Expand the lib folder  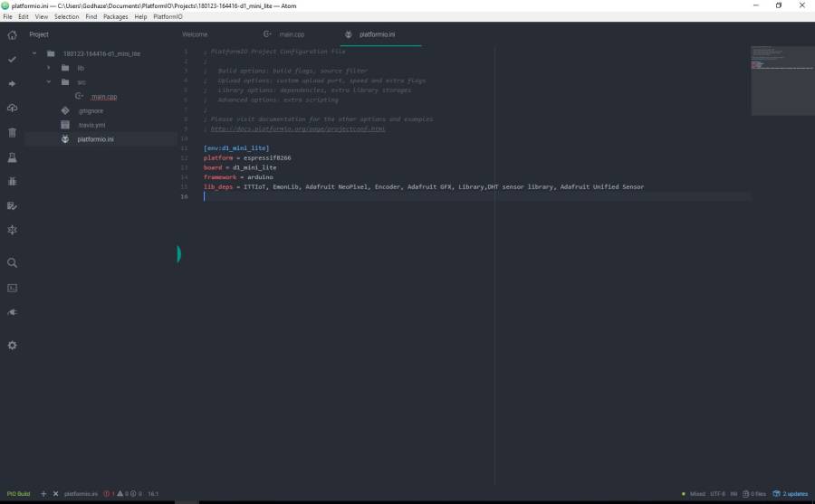[x=50, y=68]
